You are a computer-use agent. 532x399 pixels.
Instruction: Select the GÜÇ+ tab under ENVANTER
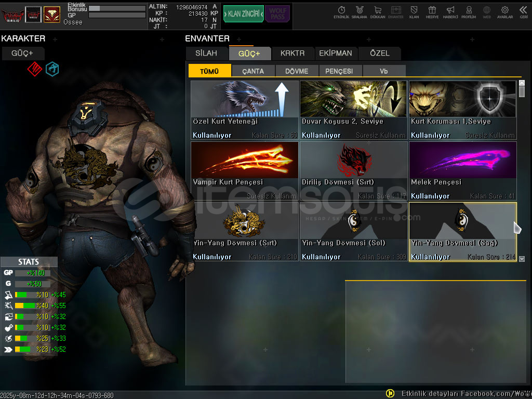(249, 54)
